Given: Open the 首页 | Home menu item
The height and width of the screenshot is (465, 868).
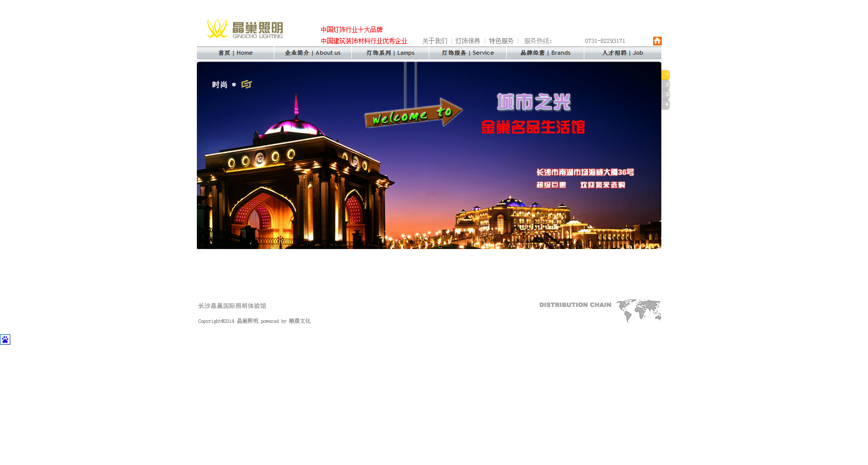Looking at the screenshot, I should pos(236,53).
